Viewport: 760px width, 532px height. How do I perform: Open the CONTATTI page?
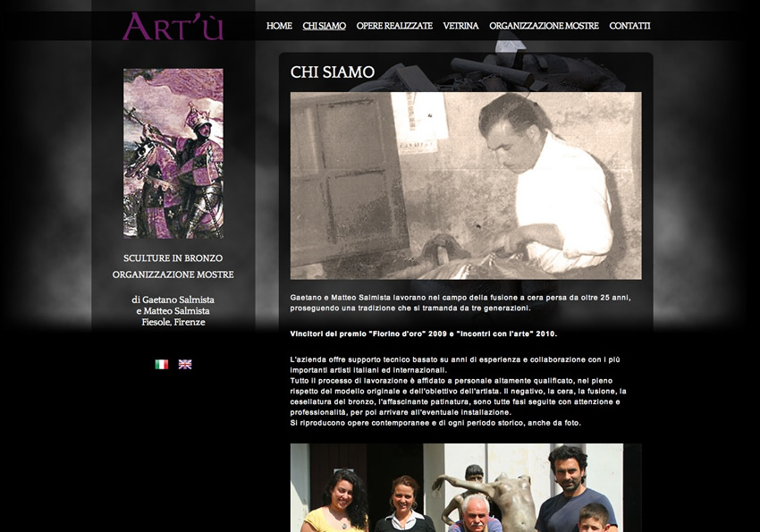point(629,26)
